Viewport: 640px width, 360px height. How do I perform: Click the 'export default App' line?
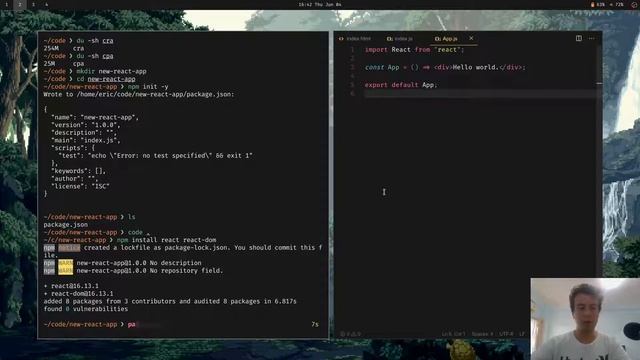(401, 84)
